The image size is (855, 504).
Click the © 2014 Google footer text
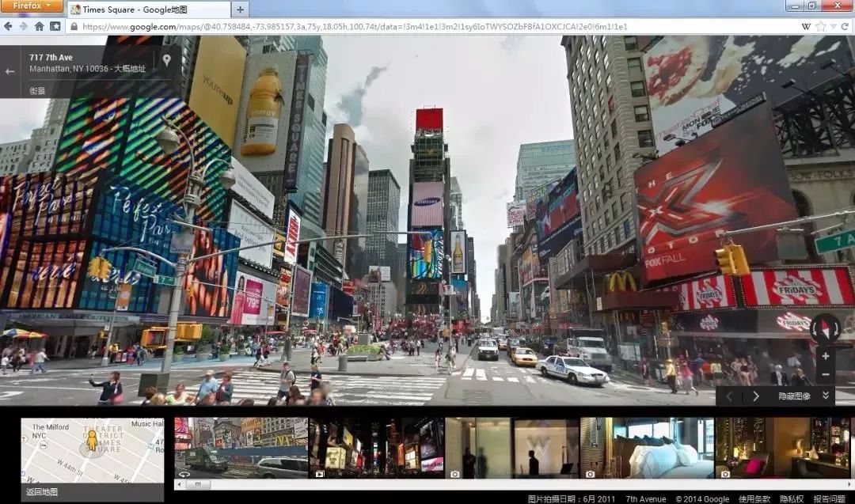click(702, 498)
